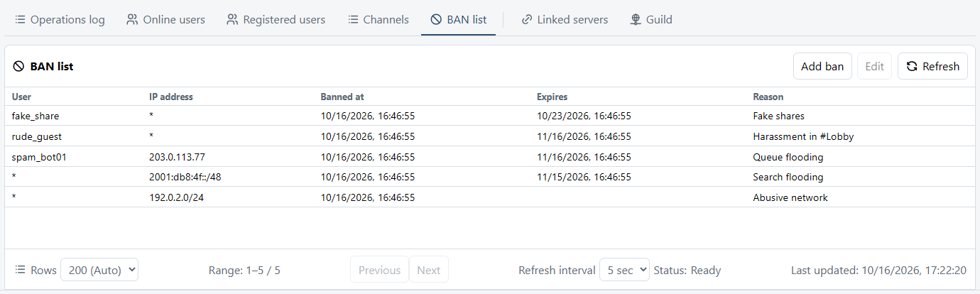Select the rude_guest ban row
The height and width of the screenshot is (294, 980).
tap(490, 136)
